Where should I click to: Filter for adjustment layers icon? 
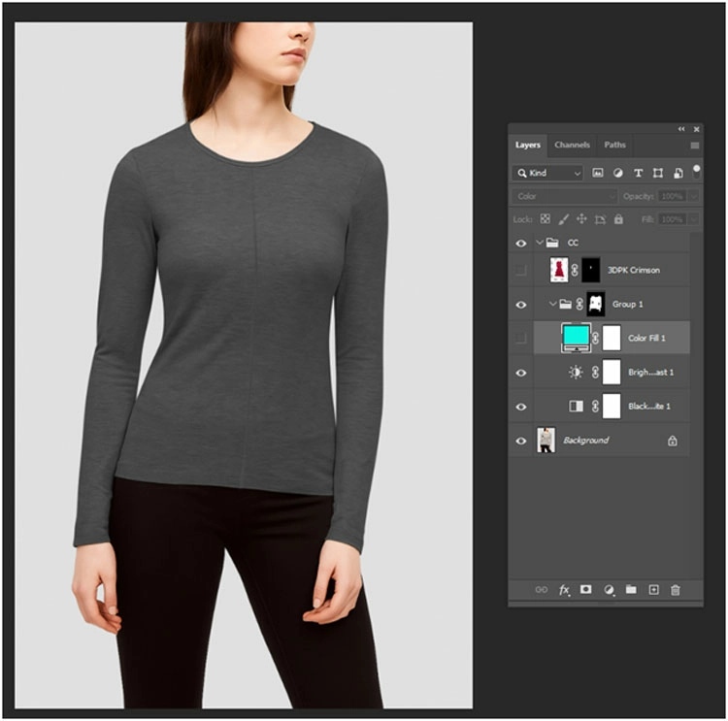coord(617,173)
